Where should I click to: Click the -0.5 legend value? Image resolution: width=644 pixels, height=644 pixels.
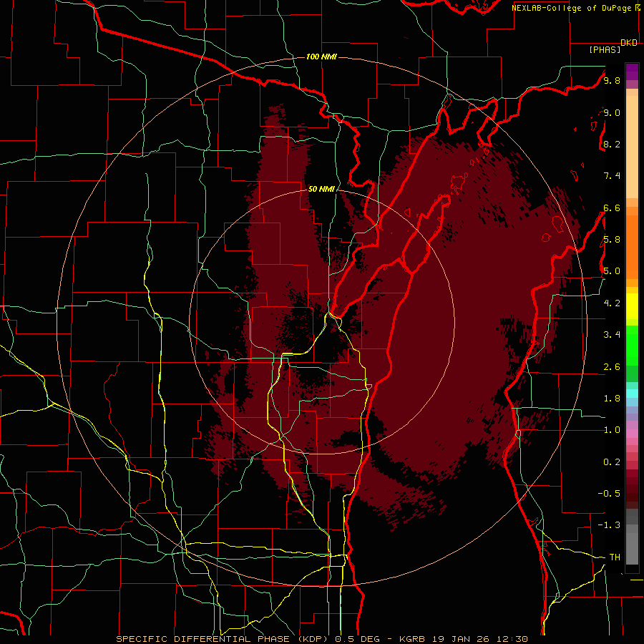click(609, 493)
